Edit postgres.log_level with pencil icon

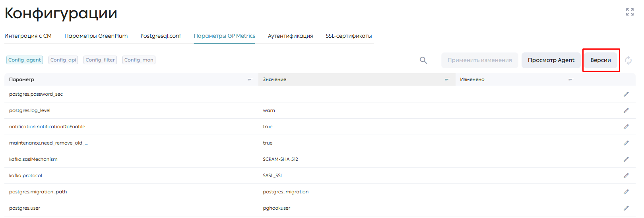[626, 110]
